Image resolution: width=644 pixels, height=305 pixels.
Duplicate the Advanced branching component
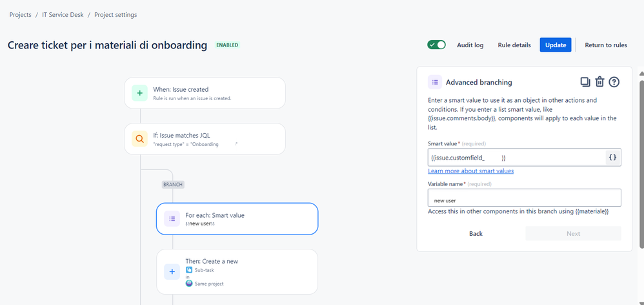(585, 82)
